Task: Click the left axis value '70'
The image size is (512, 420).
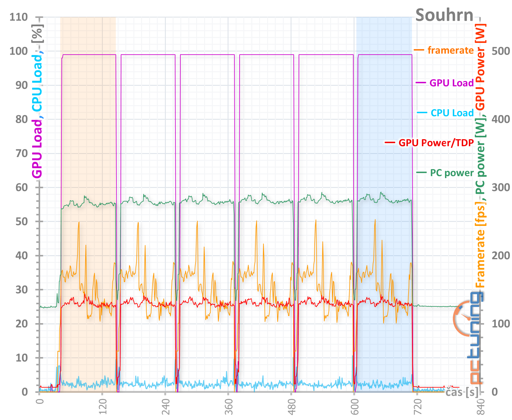Action: coord(22,153)
